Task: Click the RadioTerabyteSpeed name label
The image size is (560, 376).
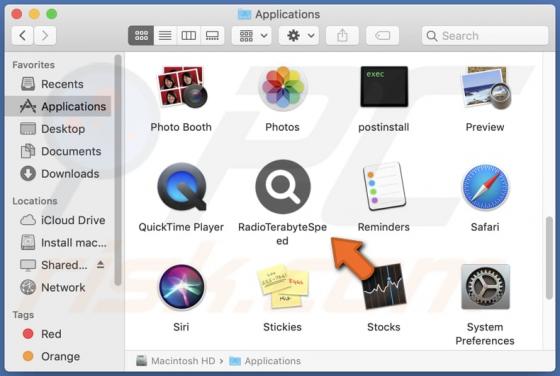Action: click(282, 234)
